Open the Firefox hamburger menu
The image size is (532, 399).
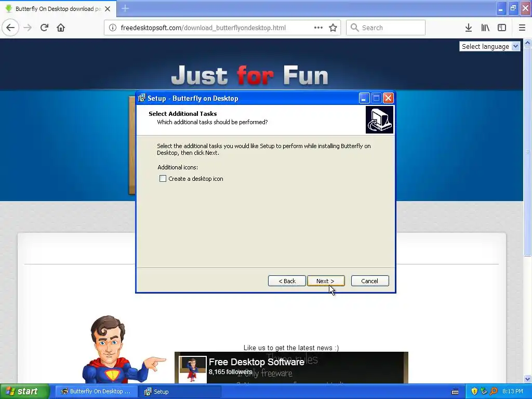point(522,28)
